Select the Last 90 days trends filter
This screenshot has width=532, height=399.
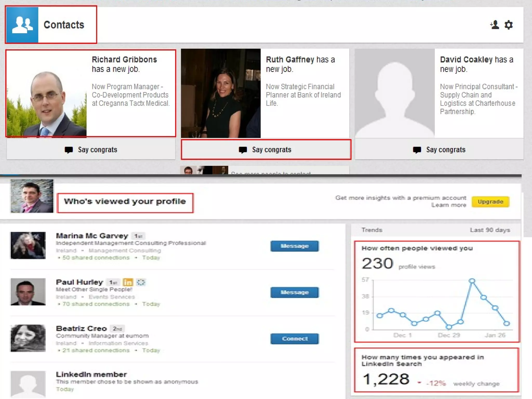pos(490,230)
